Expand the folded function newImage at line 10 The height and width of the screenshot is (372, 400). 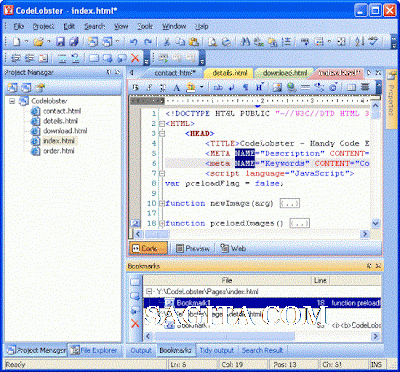[x=162, y=203]
